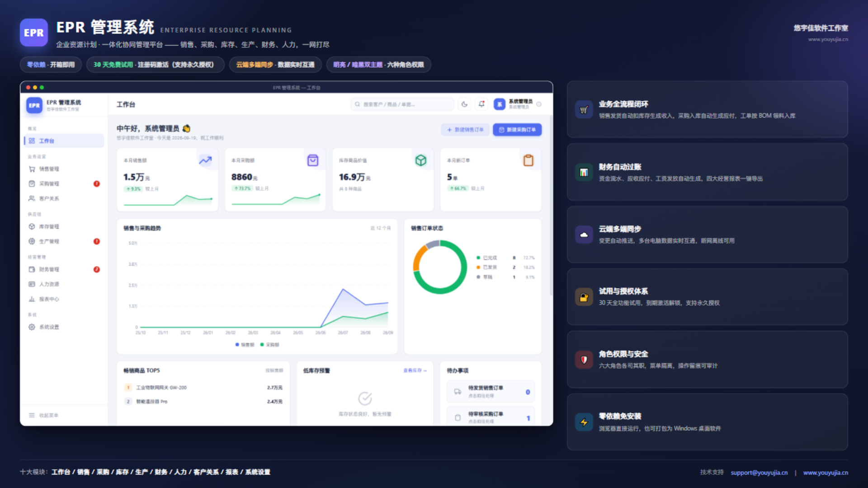This screenshot has height=488, width=868.
Task: Click the shopping bag icon on 本月采购额 card
Action: pos(313,160)
